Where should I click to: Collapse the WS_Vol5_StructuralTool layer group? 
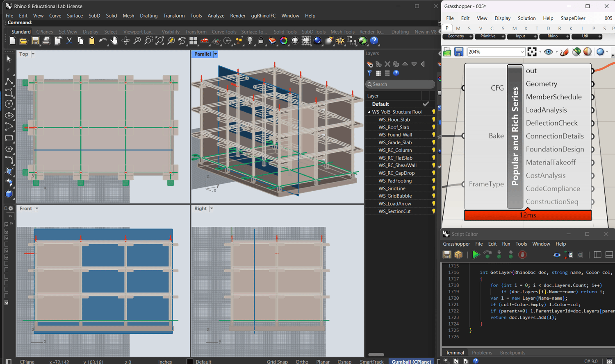(x=369, y=112)
